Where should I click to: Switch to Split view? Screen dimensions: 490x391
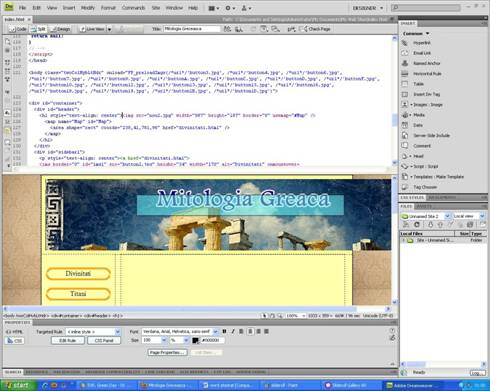point(38,29)
